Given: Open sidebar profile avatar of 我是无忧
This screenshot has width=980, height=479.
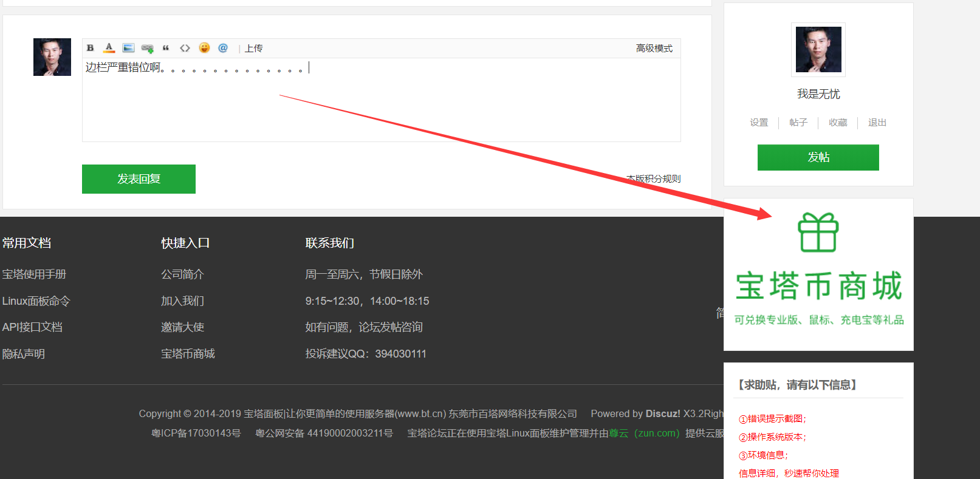Looking at the screenshot, I should [818, 50].
